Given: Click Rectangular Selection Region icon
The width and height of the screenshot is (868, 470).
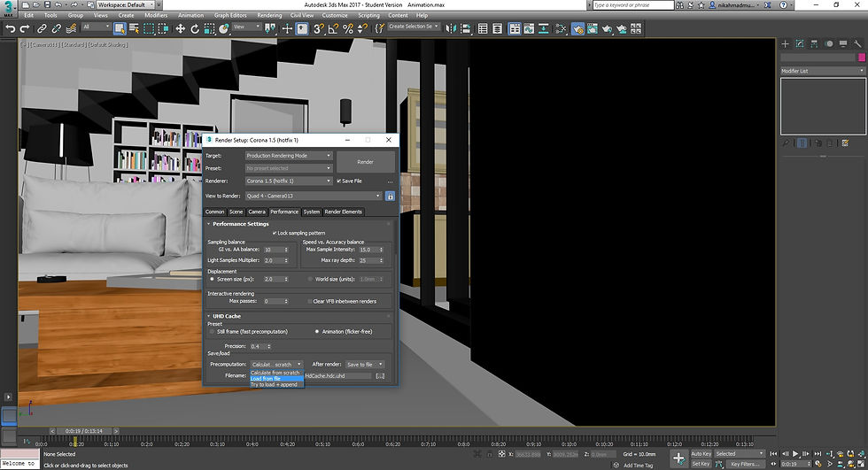Looking at the screenshot, I should coord(149,28).
